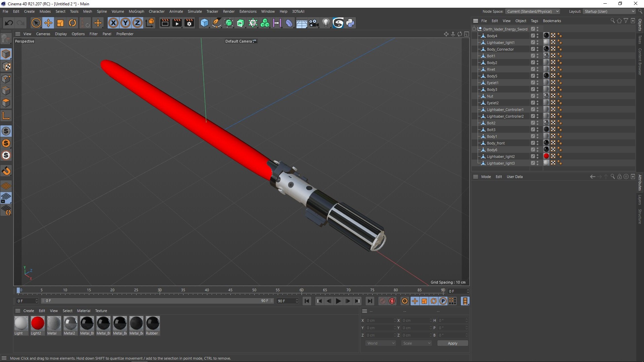Click the red material tag on Lightsaber_light2
This screenshot has height=362, width=644.
tap(546, 156)
